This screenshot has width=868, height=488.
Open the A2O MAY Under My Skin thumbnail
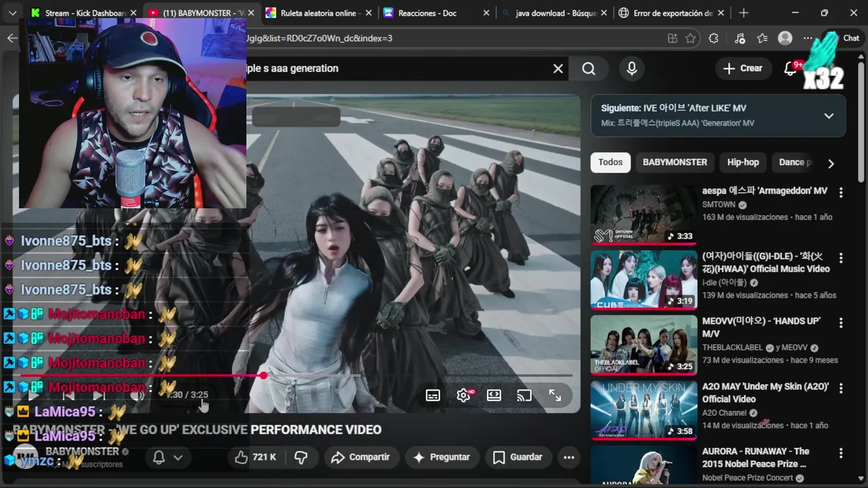[644, 410]
